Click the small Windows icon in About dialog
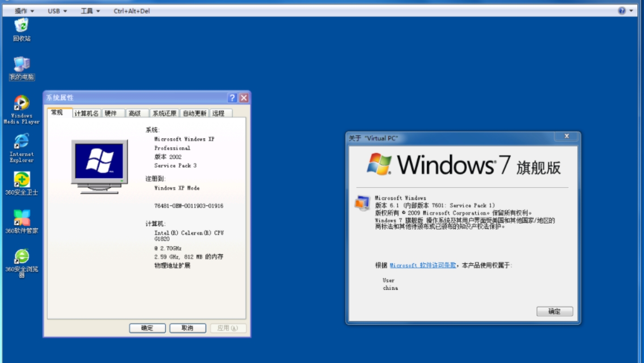This screenshot has width=644, height=363. [x=362, y=203]
